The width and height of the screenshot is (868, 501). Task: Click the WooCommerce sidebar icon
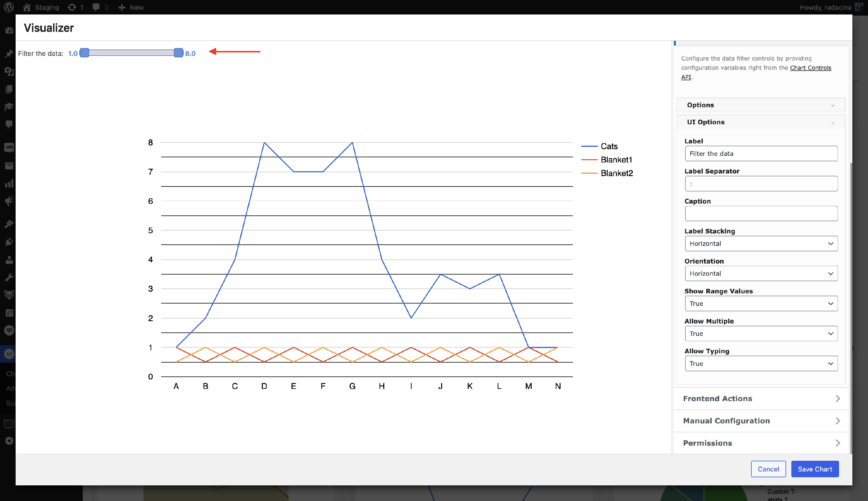coord(9,148)
